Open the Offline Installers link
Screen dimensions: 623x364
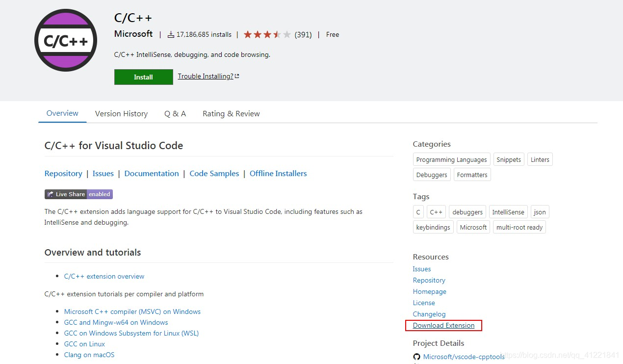tap(278, 173)
